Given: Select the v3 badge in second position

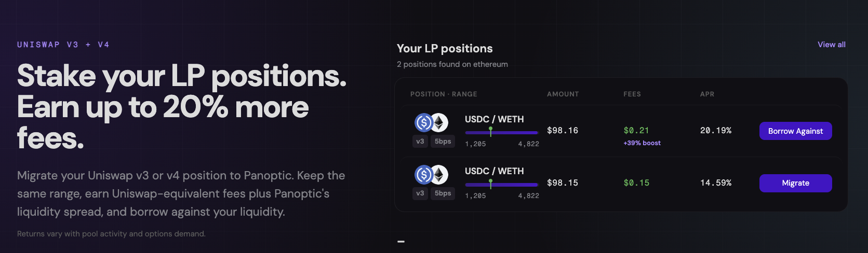Looking at the screenshot, I should (x=420, y=193).
